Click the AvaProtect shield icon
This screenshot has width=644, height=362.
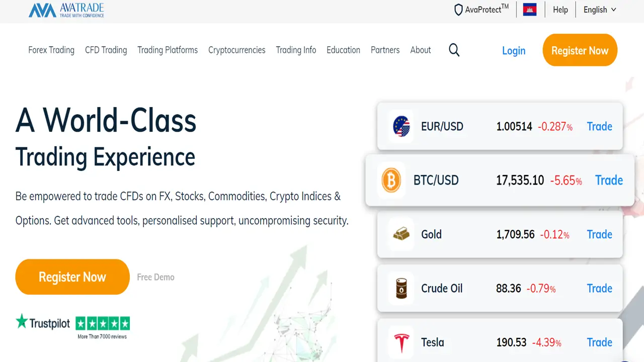(458, 10)
